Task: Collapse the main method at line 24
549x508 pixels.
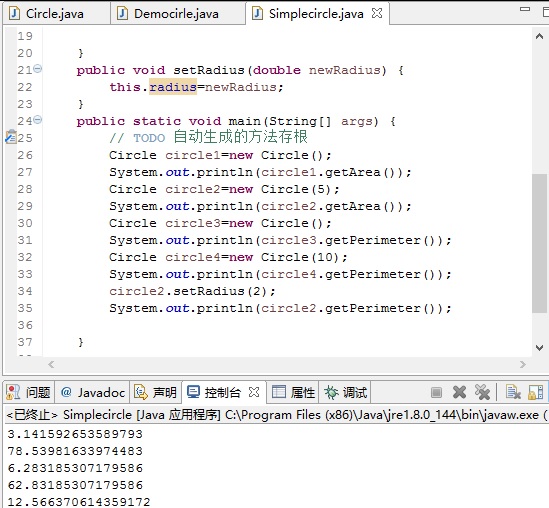Action: tap(38, 120)
